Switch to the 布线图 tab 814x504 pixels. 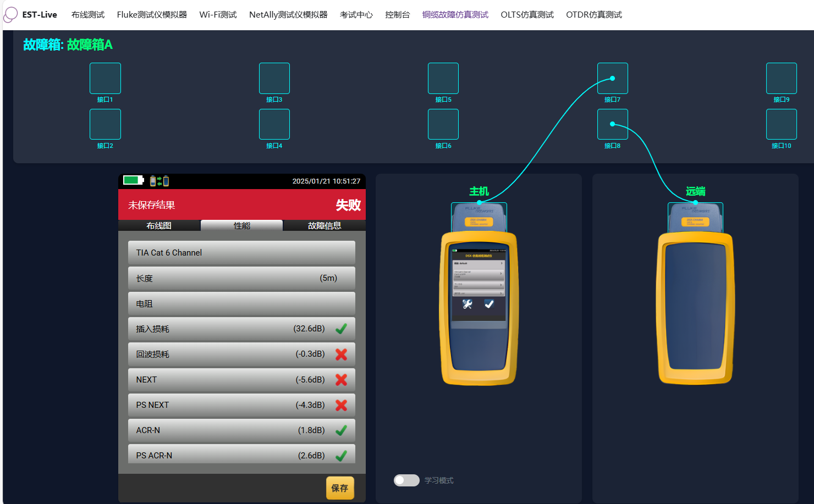click(159, 225)
